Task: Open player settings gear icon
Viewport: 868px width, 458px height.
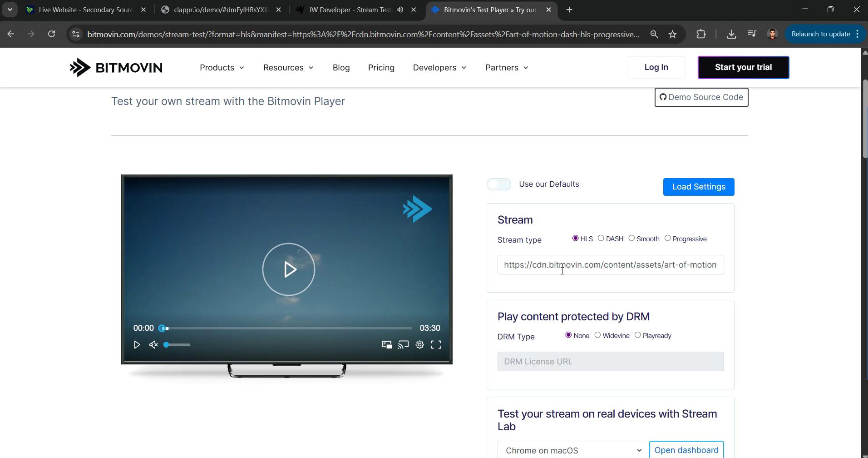Action: 420,345
